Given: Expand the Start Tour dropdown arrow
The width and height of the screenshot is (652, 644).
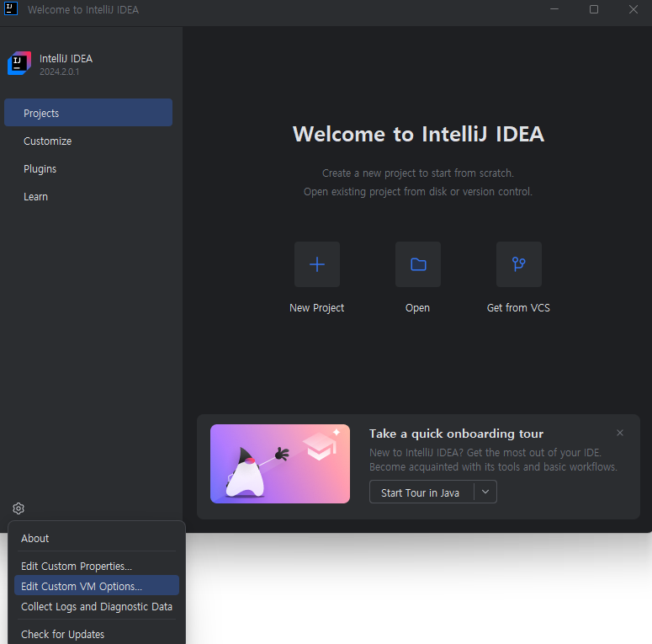Looking at the screenshot, I should click(x=485, y=492).
